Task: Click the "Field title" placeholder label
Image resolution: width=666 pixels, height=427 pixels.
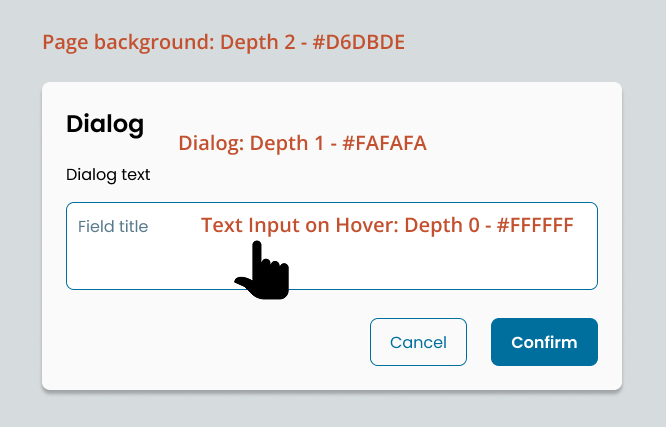Action: tap(113, 226)
